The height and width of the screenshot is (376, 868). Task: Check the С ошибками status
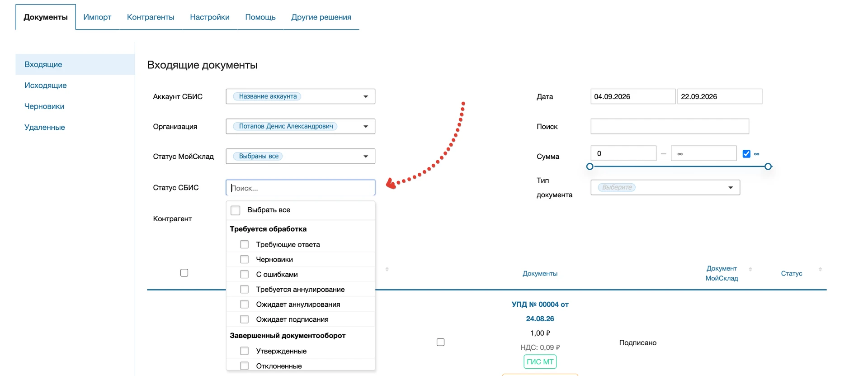[x=245, y=274]
